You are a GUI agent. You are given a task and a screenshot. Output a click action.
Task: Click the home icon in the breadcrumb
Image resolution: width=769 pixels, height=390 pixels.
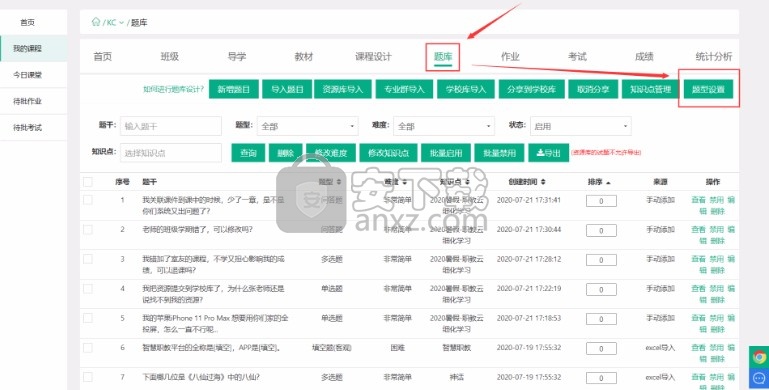[x=96, y=22]
